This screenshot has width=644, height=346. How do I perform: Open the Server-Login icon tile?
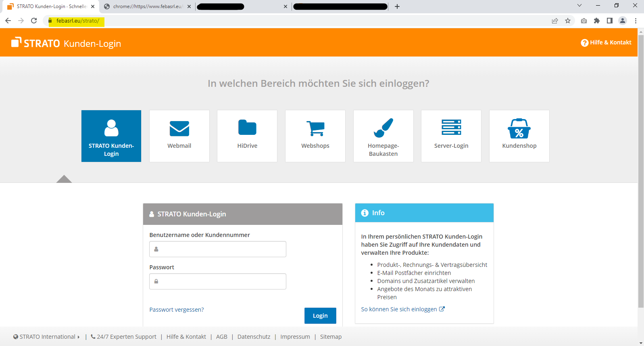[451, 136]
